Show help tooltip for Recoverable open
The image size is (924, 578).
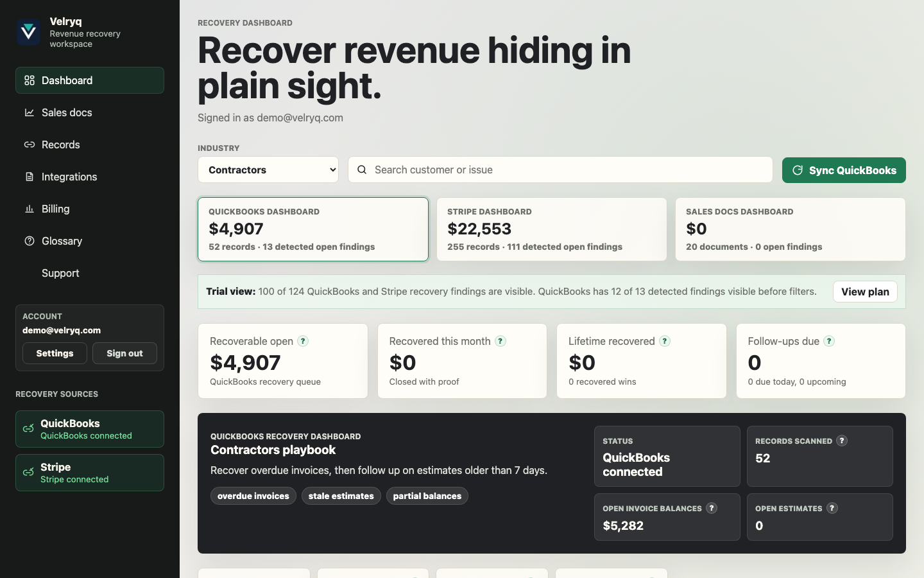(303, 341)
